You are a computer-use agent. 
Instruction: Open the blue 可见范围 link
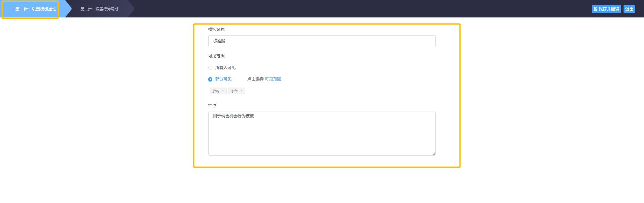[273, 79]
